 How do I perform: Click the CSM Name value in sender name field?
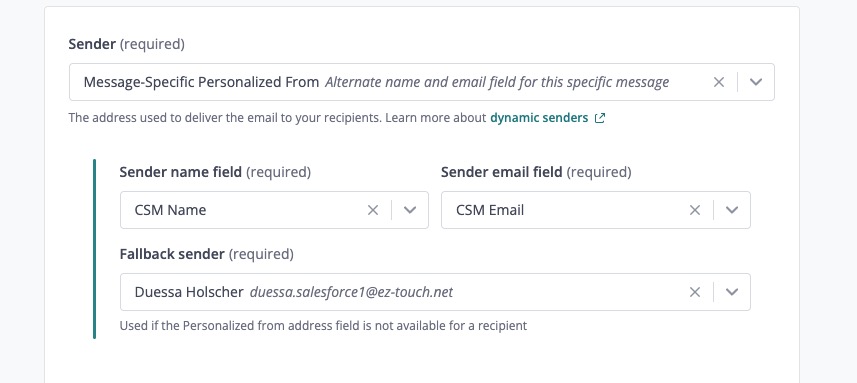(x=171, y=210)
